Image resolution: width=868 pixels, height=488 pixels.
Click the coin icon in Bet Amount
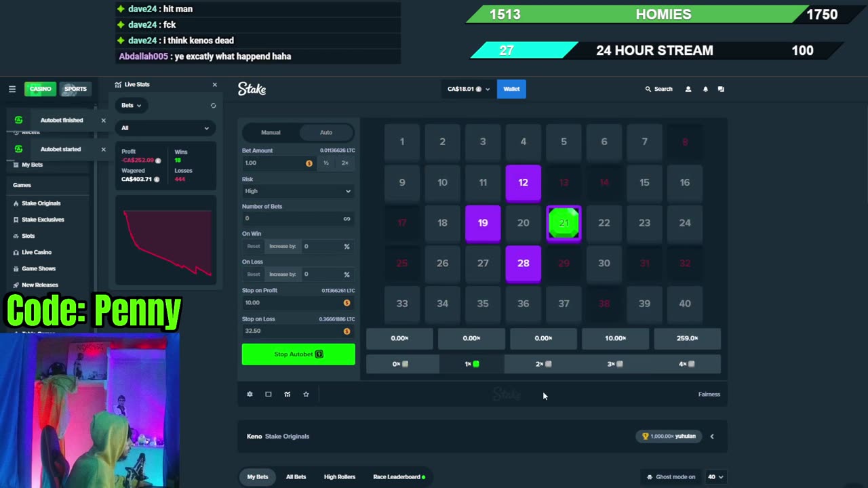(309, 163)
